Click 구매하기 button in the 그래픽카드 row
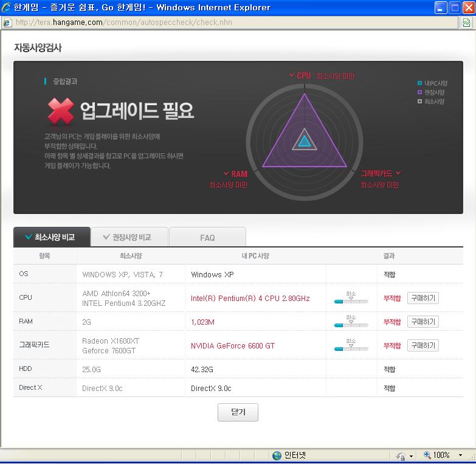The height and width of the screenshot is (464, 476). (x=423, y=345)
